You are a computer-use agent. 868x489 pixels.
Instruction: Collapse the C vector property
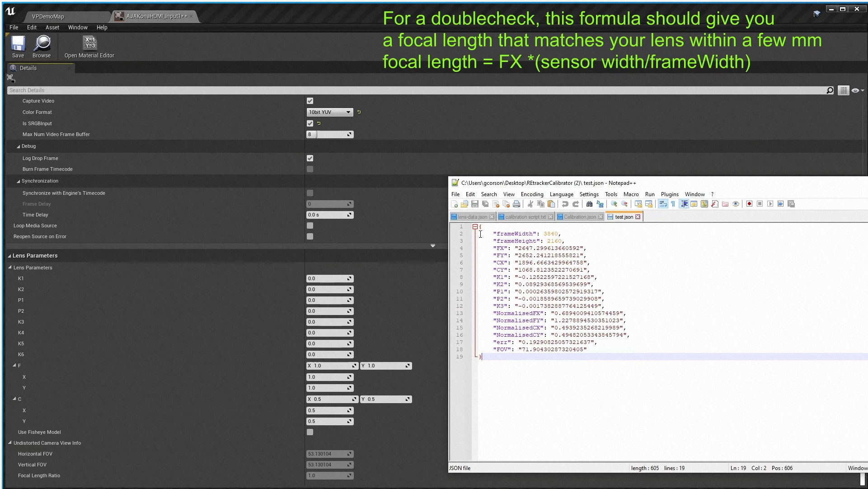point(14,399)
